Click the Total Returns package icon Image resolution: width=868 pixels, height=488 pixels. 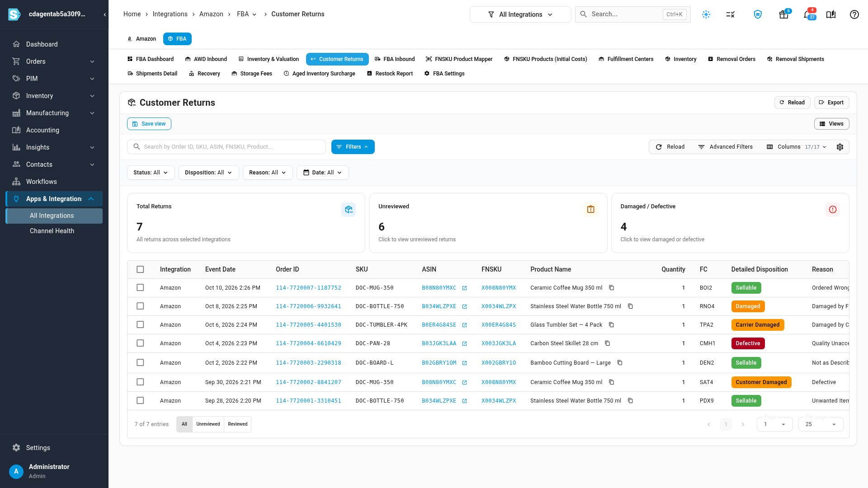[x=349, y=210]
